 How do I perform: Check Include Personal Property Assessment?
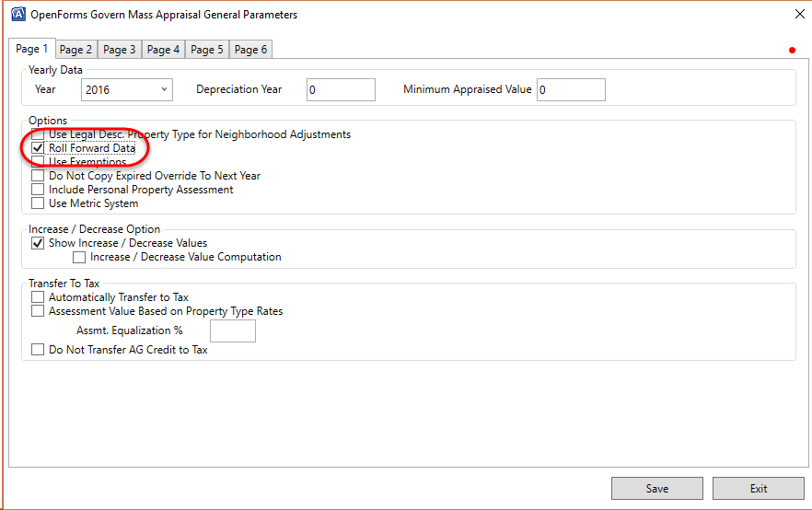[38, 190]
